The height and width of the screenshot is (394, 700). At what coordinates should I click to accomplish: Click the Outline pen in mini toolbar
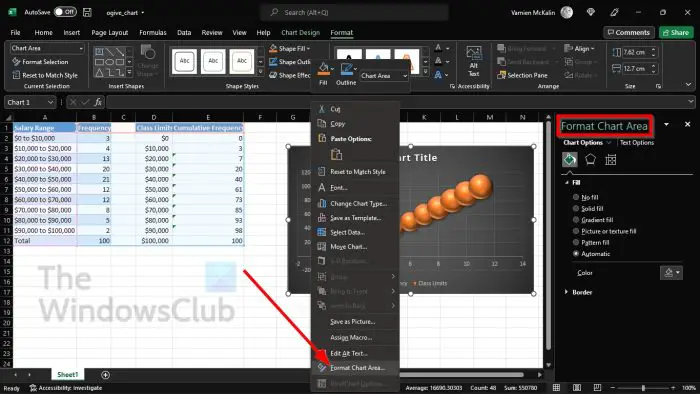(x=346, y=74)
